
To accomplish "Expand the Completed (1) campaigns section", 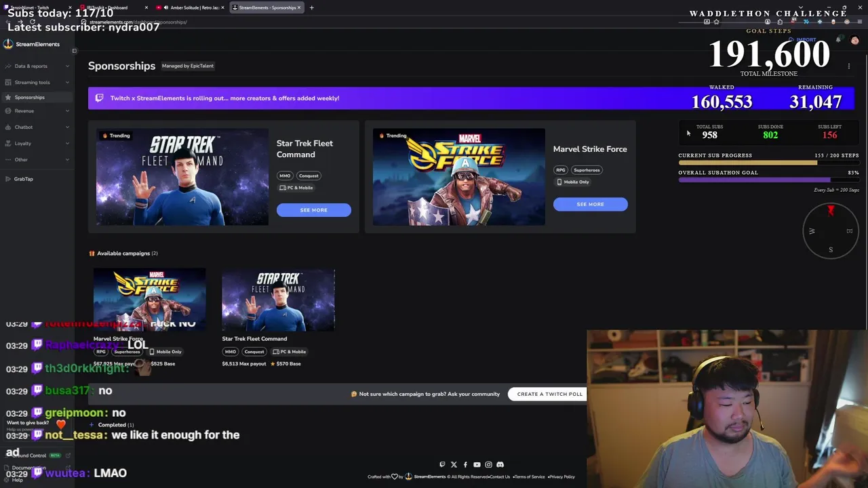I will pyautogui.click(x=112, y=425).
